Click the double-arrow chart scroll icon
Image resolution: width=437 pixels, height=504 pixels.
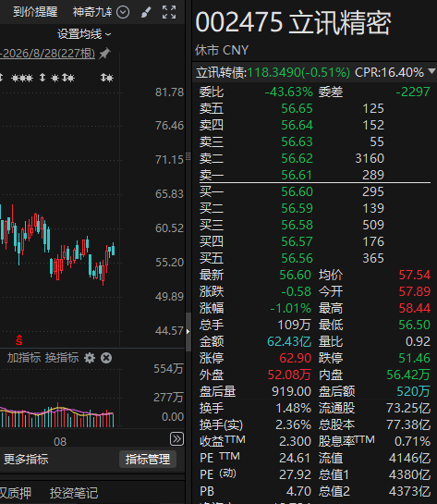pos(176,438)
